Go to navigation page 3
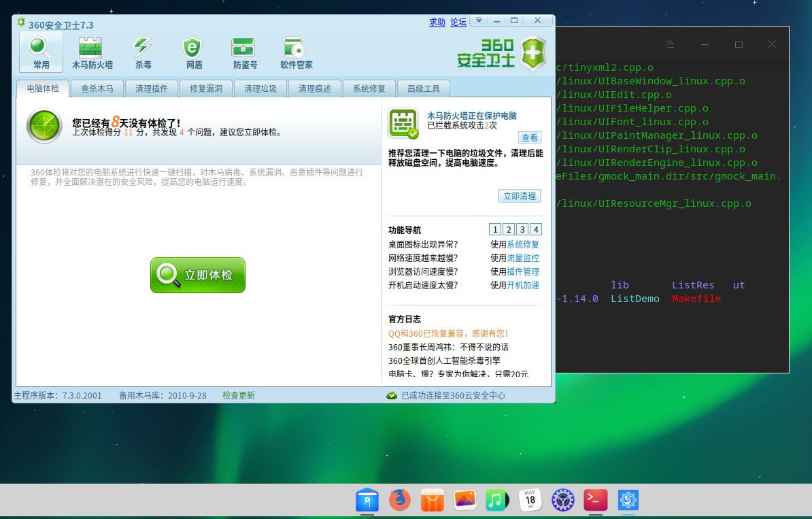The width and height of the screenshot is (812, 519). pos(522,229)
